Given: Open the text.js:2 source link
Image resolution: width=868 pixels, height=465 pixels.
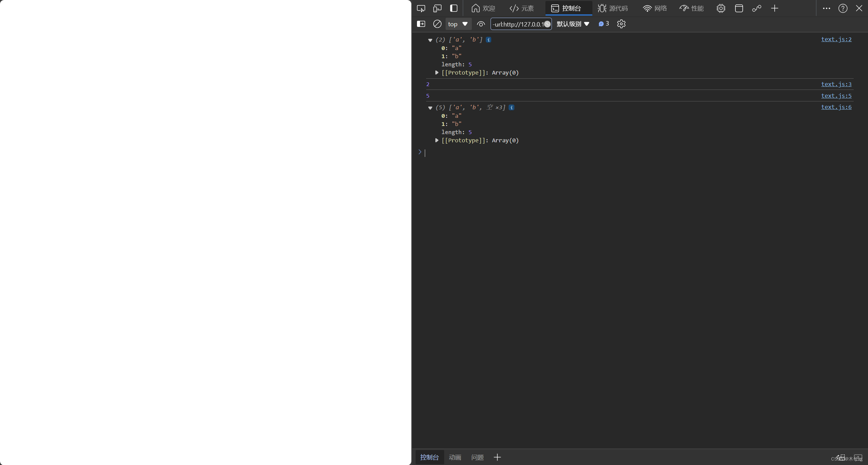Looking at the screenshot, I should click(836, 39).
